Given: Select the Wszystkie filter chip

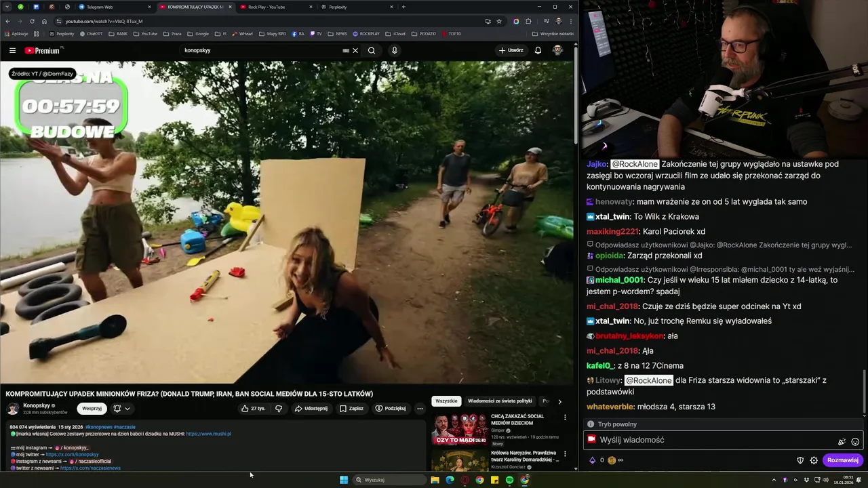Looking at the screenshot, I should pyautogui.click(x=446, y=401).
